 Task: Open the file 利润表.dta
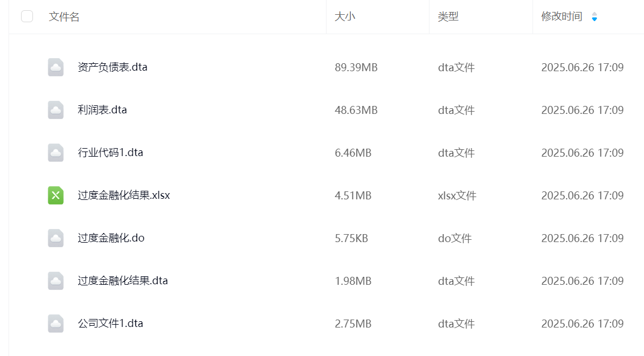[x=102, y=110]
